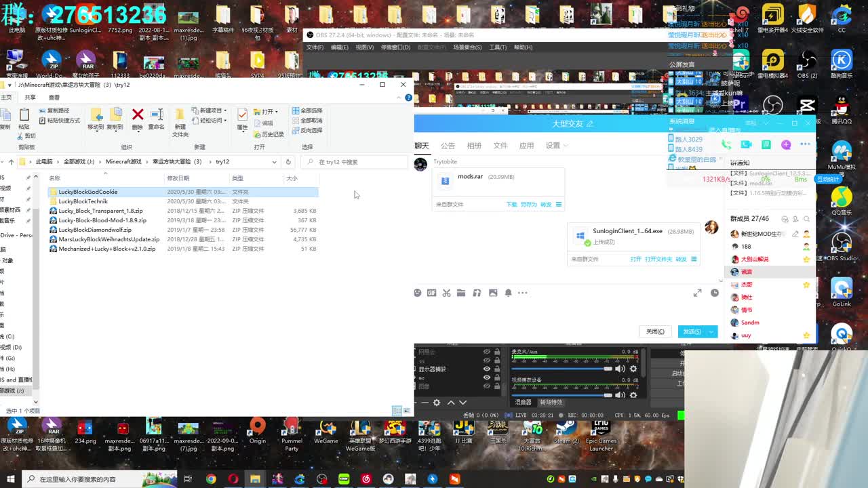
Task: Expand the 设置 dropdown in chat tabs
Action: coord(557,146)
